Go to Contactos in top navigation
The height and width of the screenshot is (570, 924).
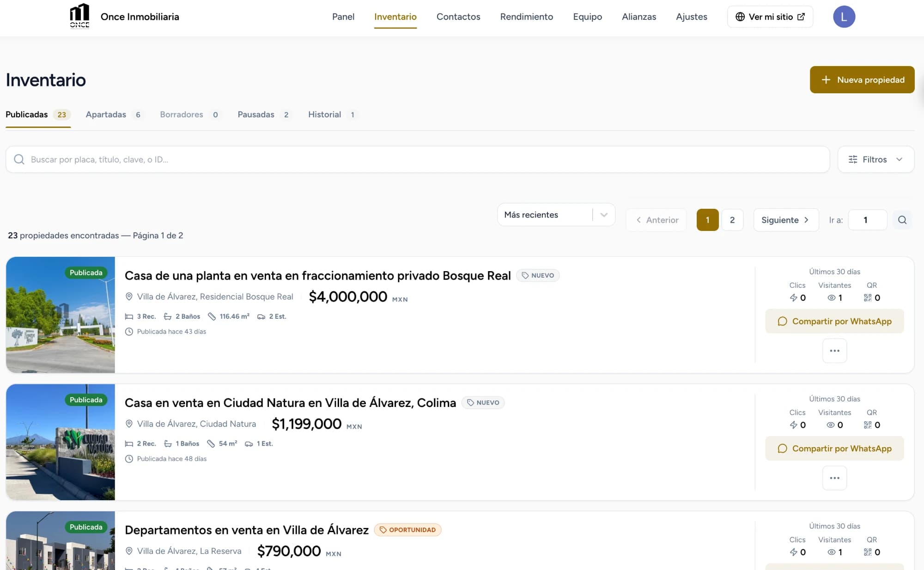(x=458, y=17)
